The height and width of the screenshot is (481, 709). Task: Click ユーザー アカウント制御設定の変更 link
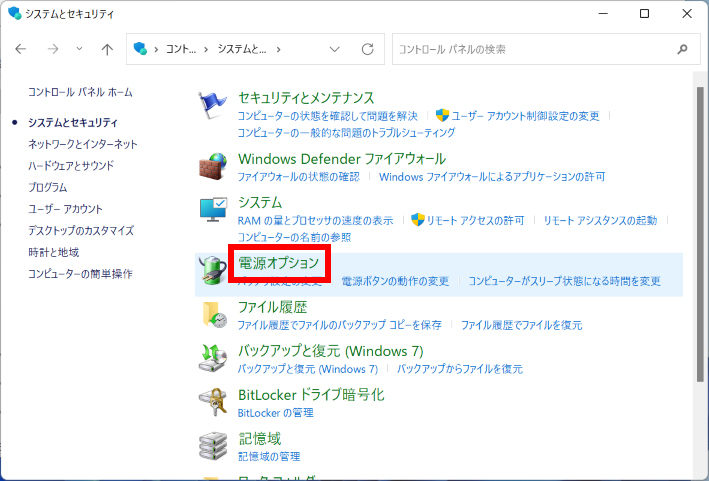tap(525, 116)
